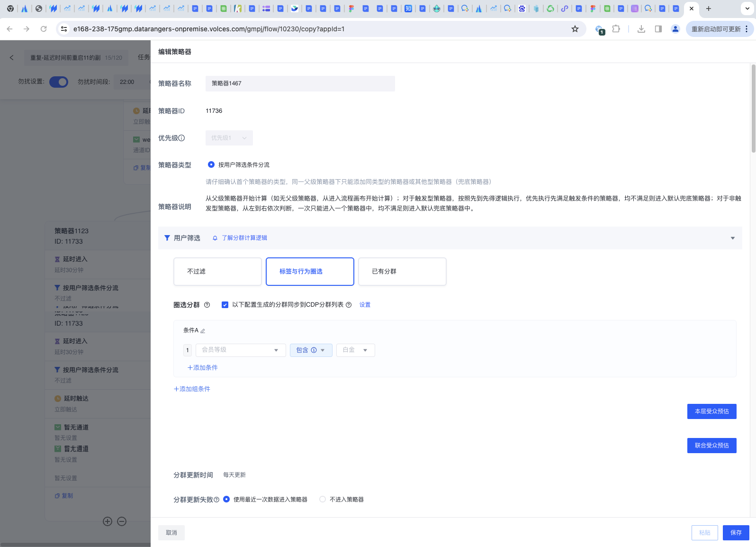Click the edit pencil icon beside 条件A
The image size is (756, 547).
click(x=203, y=331)
